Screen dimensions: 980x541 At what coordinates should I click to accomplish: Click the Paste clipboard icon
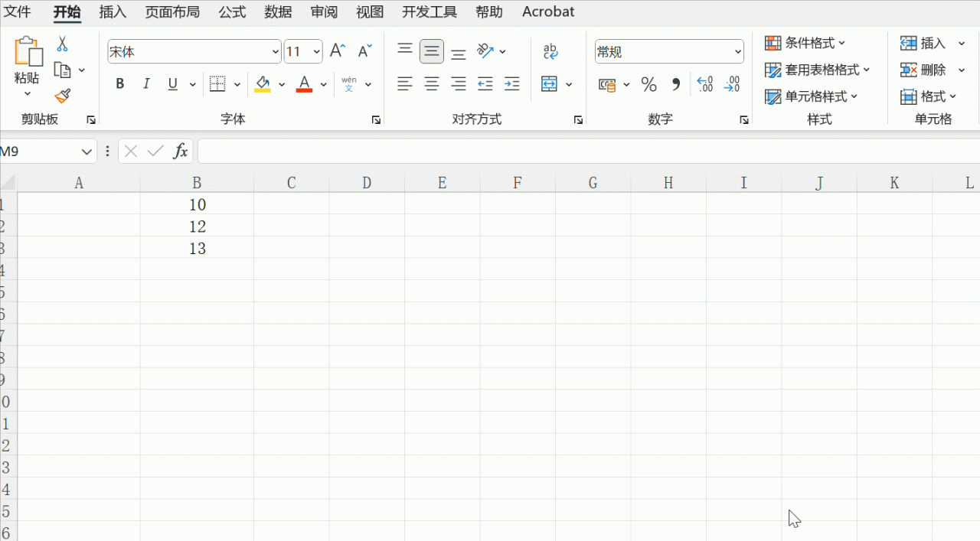tap(28, 52)
